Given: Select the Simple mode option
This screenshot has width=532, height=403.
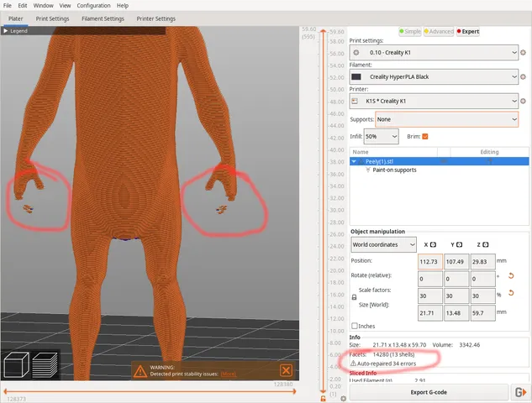Looking at the screenshot, I should [412, 31].
